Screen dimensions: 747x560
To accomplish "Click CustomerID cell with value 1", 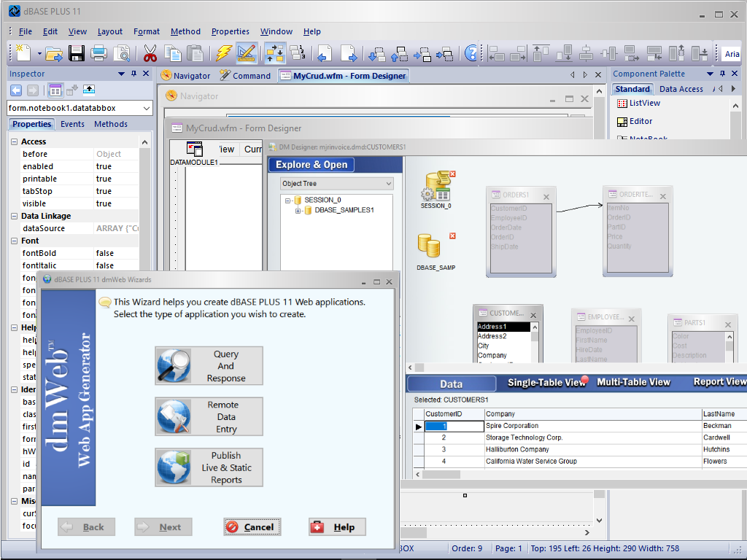I will (454, 426).
